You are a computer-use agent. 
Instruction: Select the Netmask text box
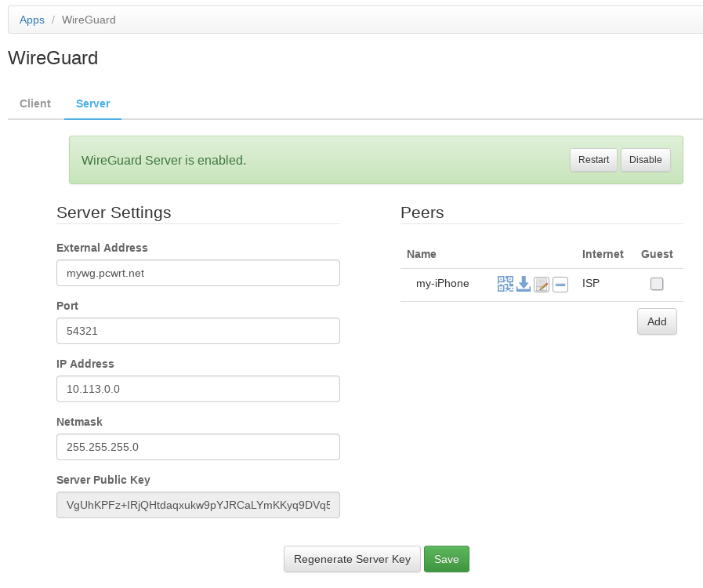(x=197, y=447)
